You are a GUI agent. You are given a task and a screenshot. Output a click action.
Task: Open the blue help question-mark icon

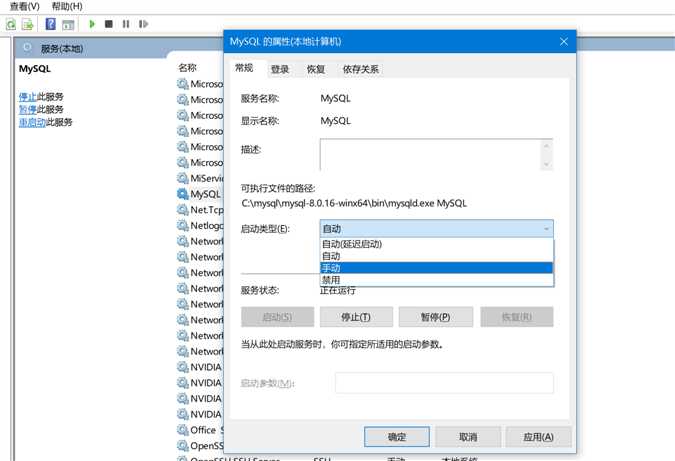50,24
